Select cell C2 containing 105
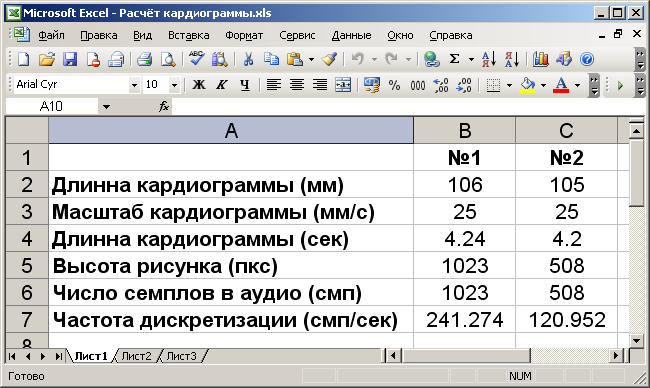The height and width of the screenshot is (388, 650). click(x=567, y=184)
